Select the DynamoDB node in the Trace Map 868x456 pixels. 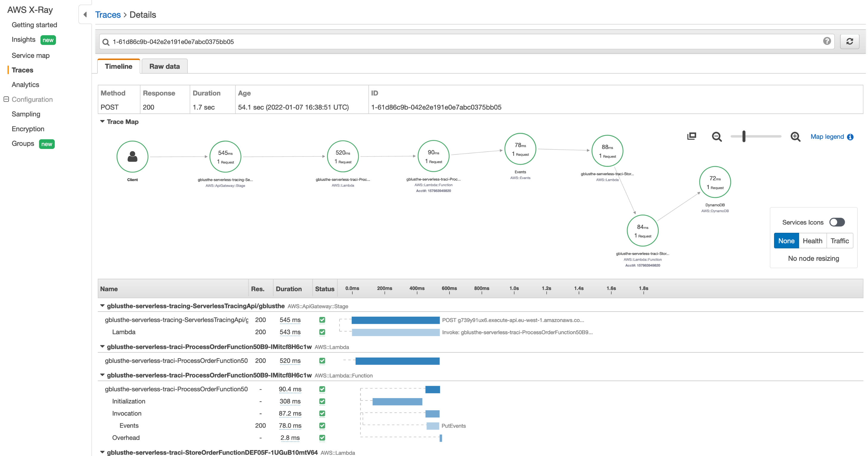pos(715,182)
